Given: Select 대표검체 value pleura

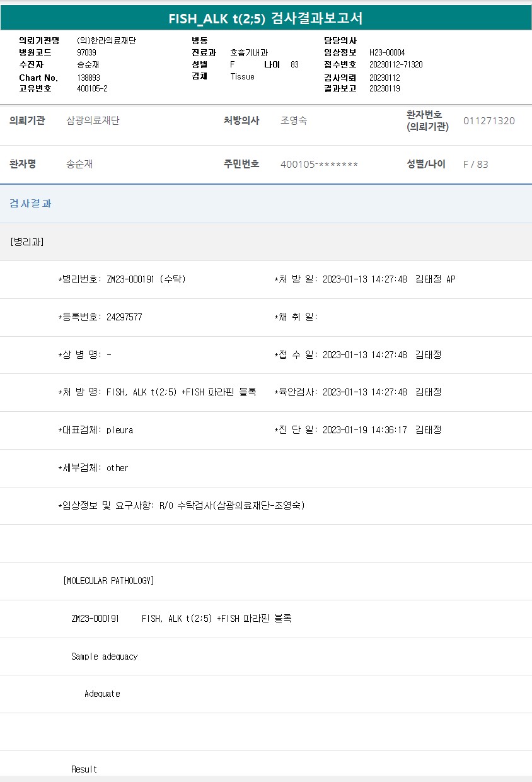Looking at the screenshot, I should coord(119,430).
